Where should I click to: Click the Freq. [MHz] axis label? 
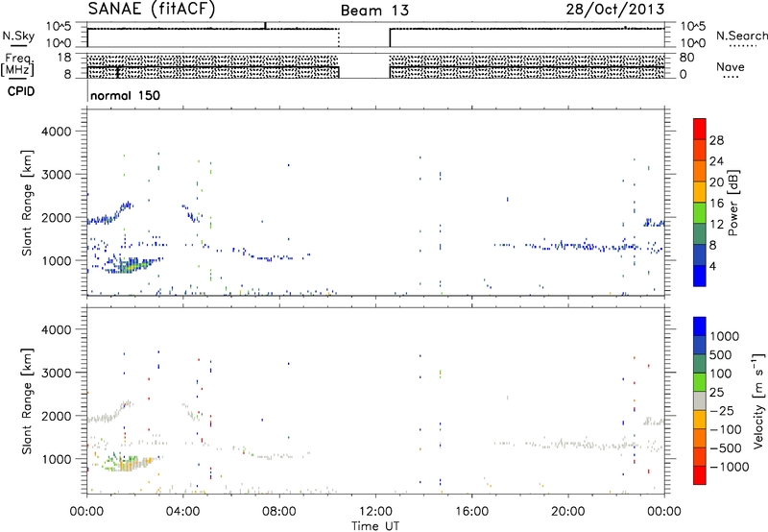(17, 65)
